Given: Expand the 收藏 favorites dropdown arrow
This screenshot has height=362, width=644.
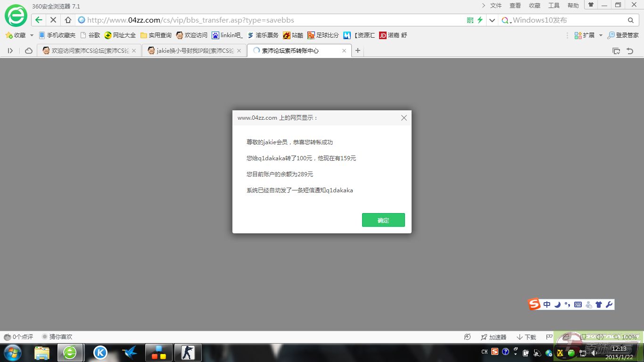Looking at the screenshot, I should click(32, 35).
